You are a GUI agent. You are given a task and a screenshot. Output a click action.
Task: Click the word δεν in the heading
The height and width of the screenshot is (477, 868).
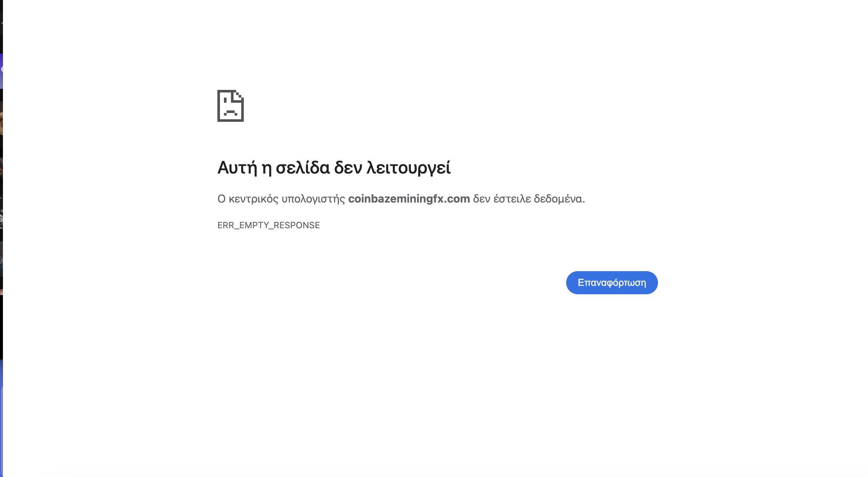click(x=348, y=168)
